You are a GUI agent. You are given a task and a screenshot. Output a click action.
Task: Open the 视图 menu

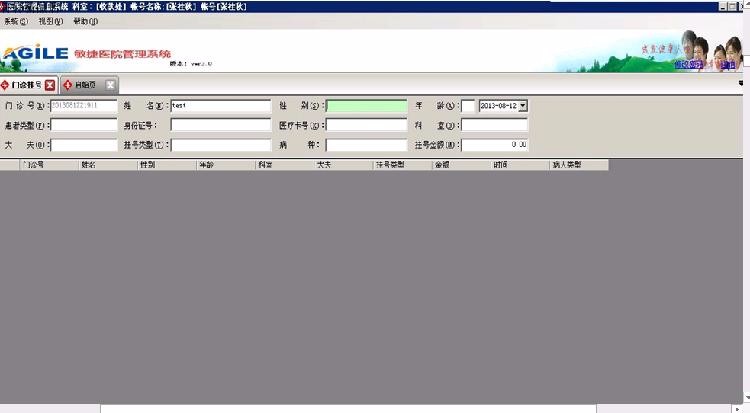click(51, 22)
